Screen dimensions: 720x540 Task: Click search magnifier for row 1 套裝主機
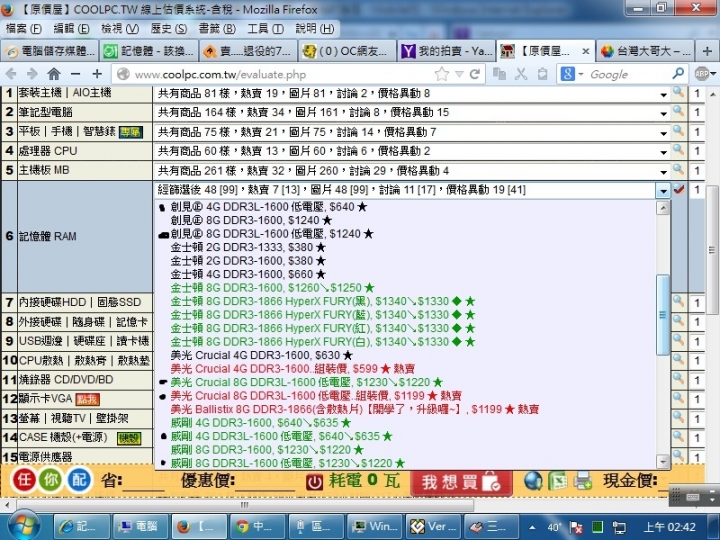pyautogui.click(x=678, y=92)
